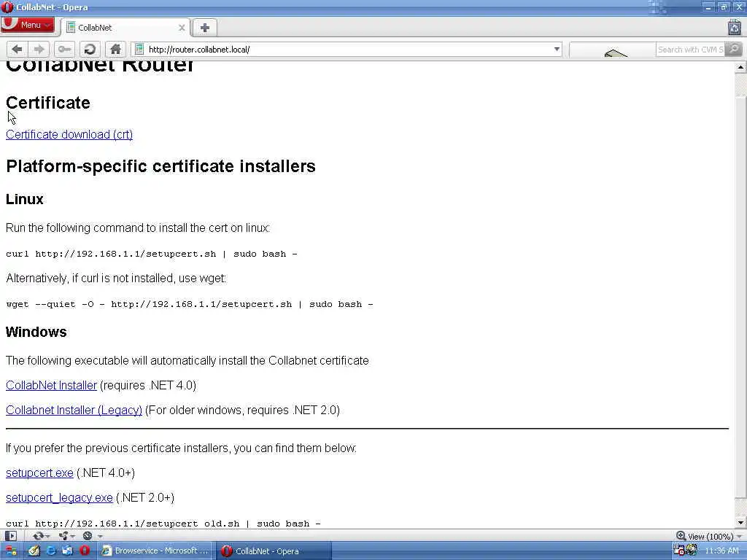Open the CollabNet Installer link
The width and height of the screenshot is (747, 560).
(52, 385)
